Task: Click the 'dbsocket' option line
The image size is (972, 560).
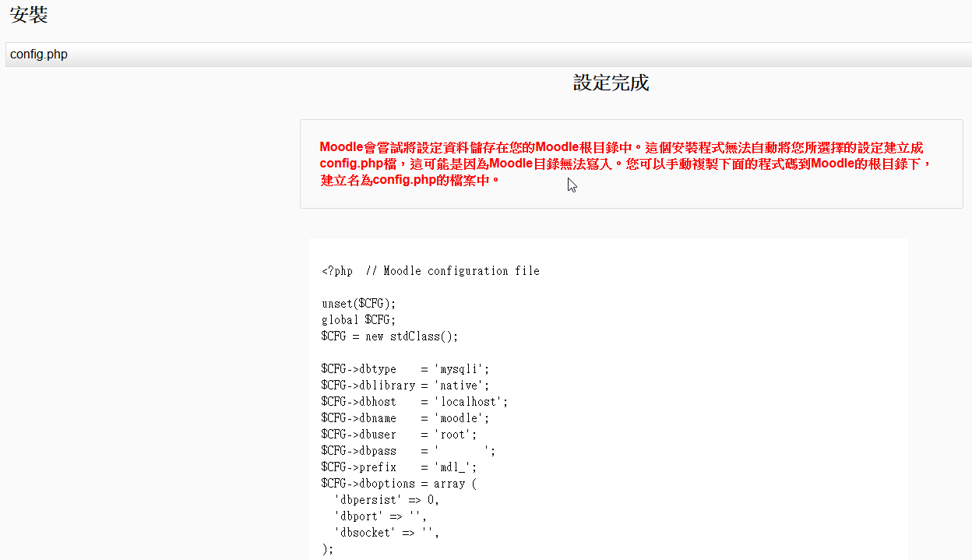Action: click(386, 533)
